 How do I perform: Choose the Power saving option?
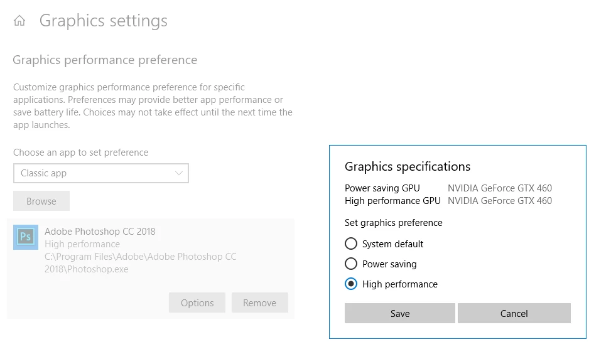pos(351,264)
